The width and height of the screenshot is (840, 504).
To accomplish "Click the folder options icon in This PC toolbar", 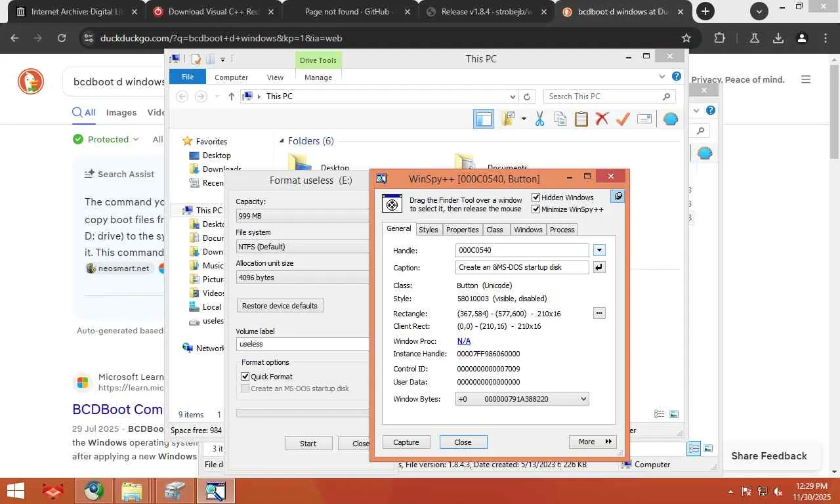I will (508, 119).
